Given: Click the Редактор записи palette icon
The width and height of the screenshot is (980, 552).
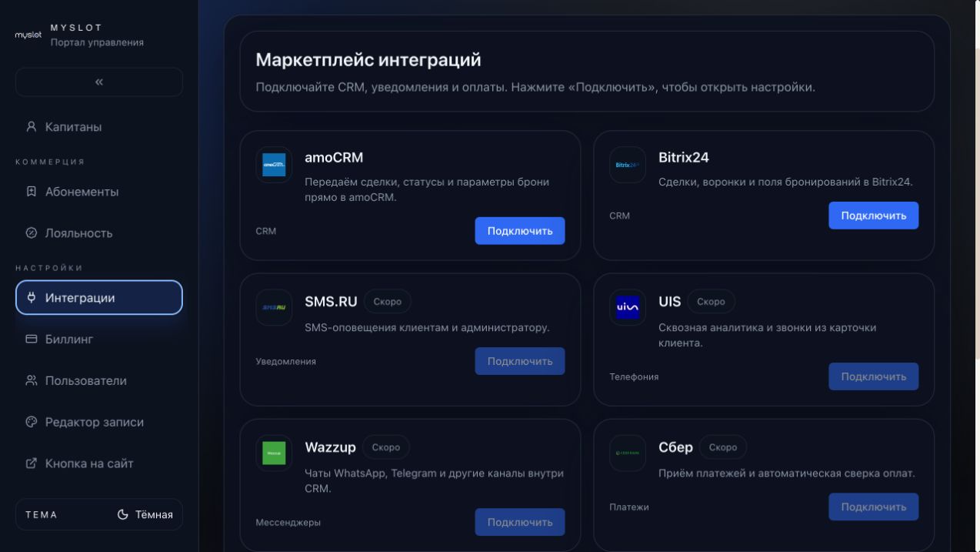Looking at the screenshot, I should 32,423.
